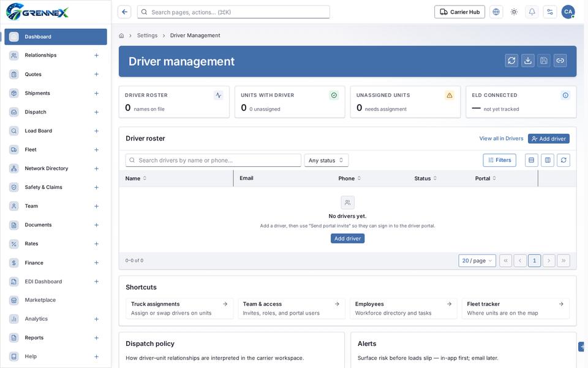Open the column chooser icon in roster toolbar
The height and width of the screenshot is (368, 588).
(548, 160)
